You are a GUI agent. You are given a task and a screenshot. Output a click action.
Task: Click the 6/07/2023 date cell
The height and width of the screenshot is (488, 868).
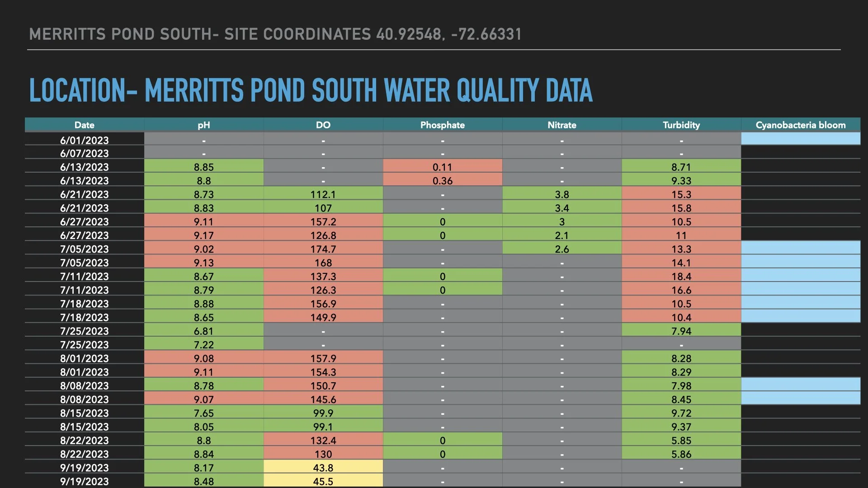point(85,153)
